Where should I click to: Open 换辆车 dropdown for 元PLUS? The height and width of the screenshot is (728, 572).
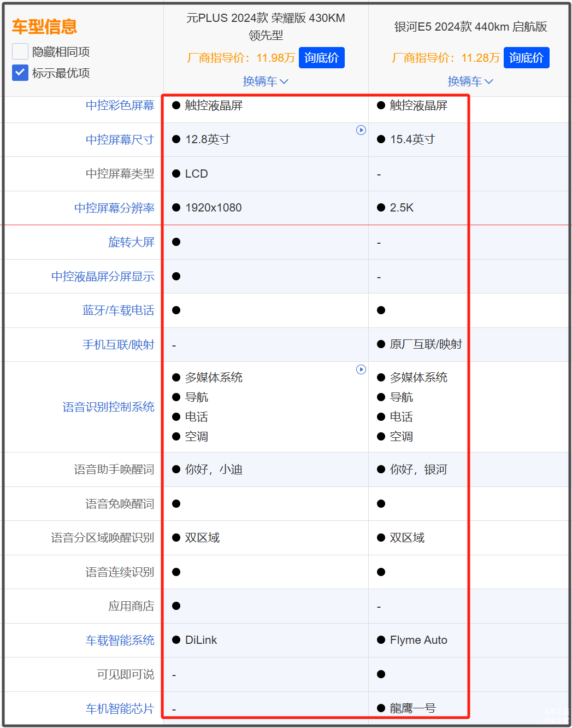point(266,81)
